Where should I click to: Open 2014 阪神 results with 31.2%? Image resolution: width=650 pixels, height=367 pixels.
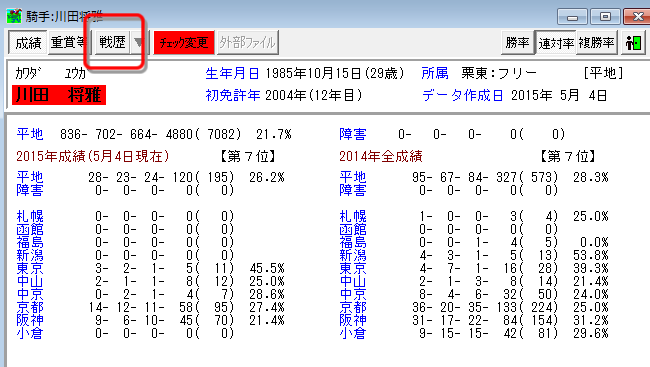click(353, 320)
